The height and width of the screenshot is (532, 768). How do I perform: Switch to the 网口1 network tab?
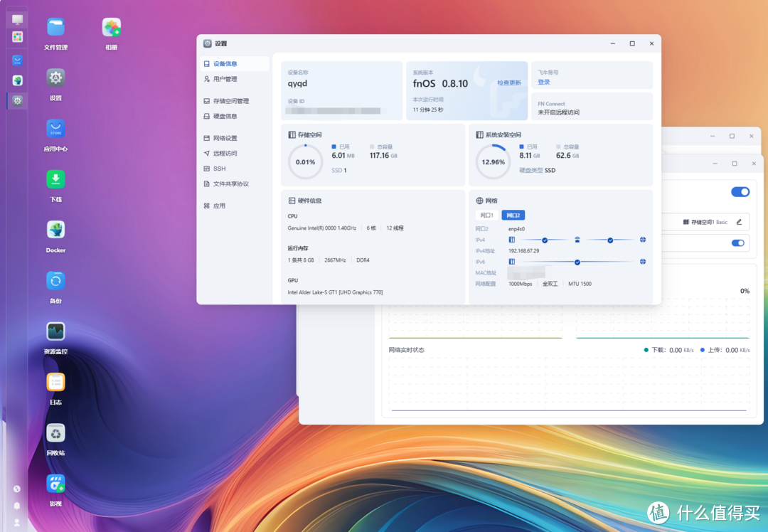pyautogui.click(x=487, y=215)
